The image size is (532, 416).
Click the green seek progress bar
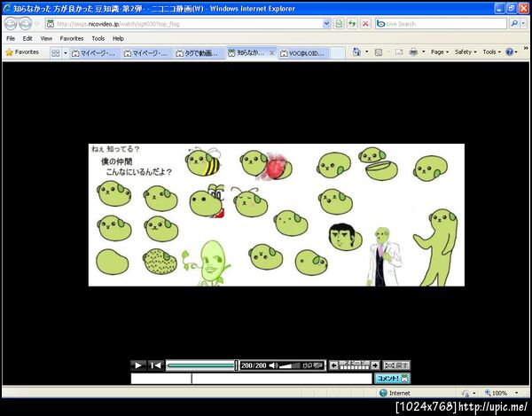(201, 365)
